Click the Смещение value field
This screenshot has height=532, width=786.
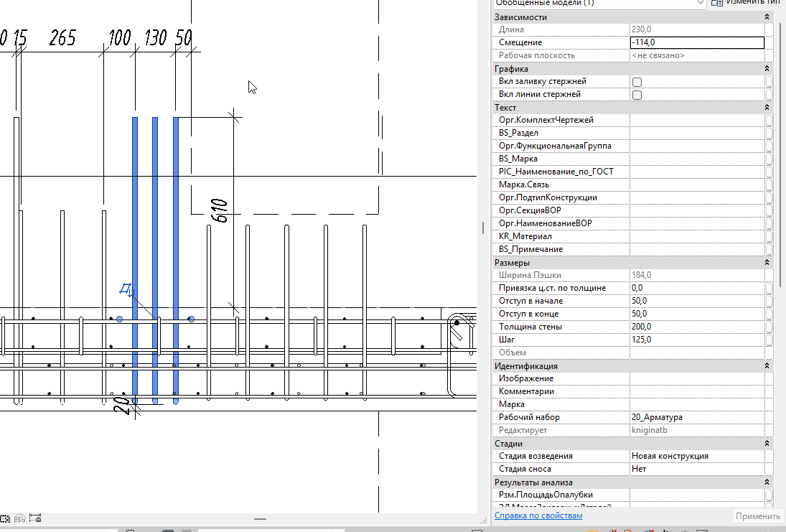pos(697,42)
